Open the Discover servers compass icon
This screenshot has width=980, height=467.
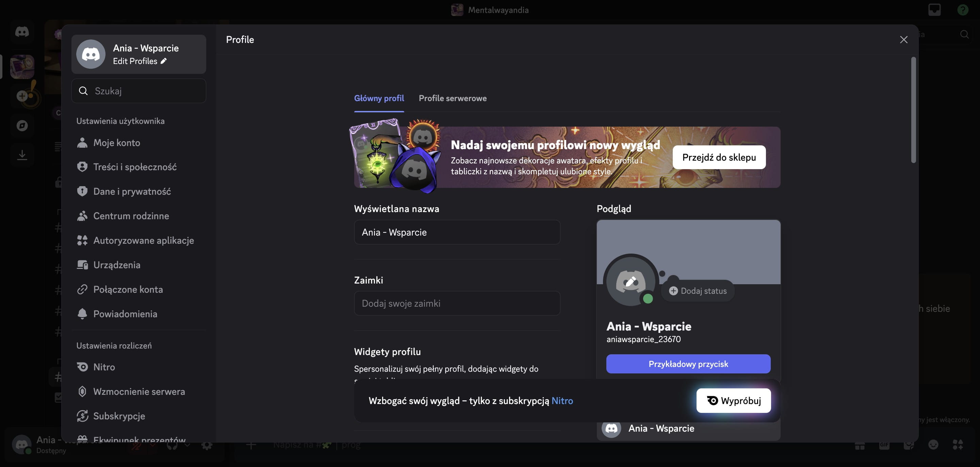[x=22, y=126]
